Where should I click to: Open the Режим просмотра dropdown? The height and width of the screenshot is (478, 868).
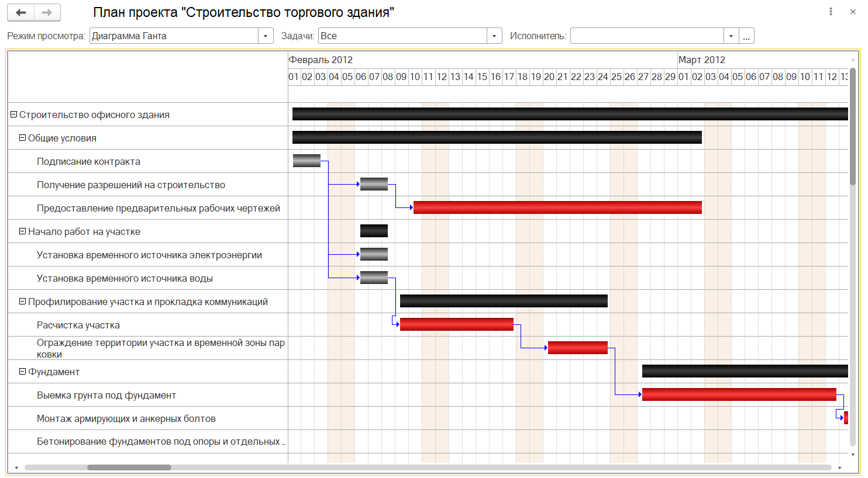[x=266, y=36]
